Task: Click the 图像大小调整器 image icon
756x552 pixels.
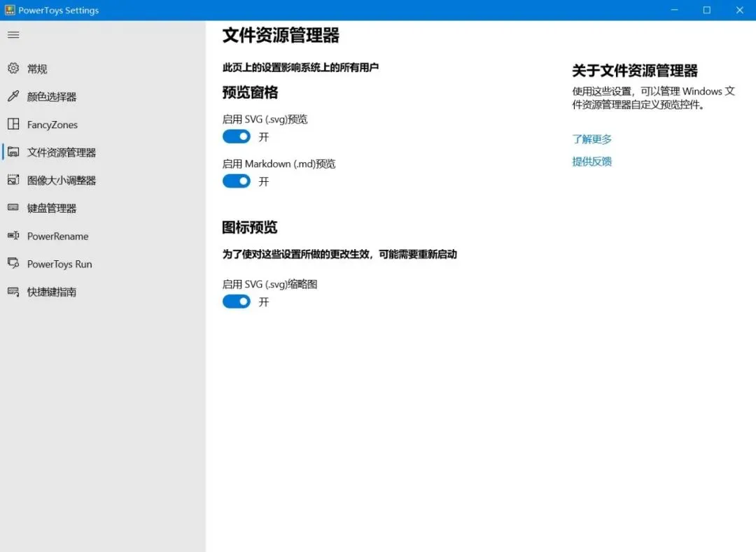Action: (x=13, y=180)
